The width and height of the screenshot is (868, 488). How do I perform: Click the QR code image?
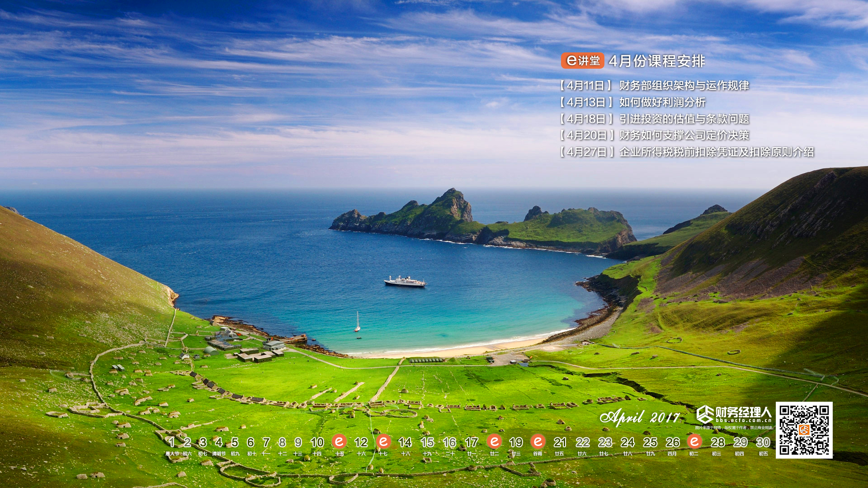pyautogui.click(x=804, y=430)
